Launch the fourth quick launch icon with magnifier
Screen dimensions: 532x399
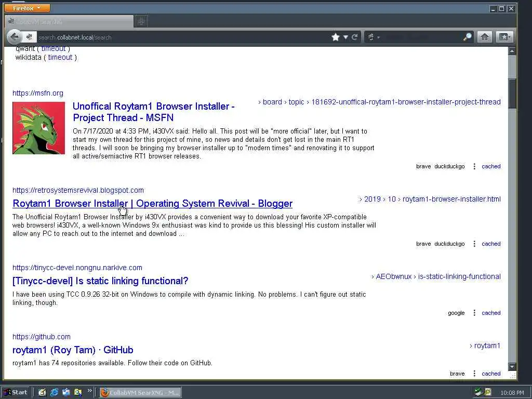coord(78,392)
